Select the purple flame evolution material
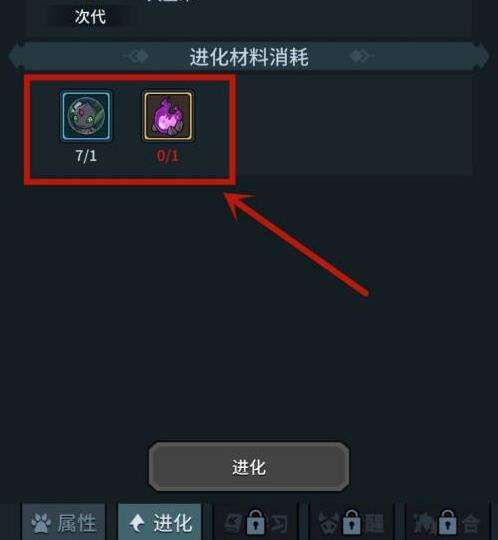498x540 pixels. (168, 116)
